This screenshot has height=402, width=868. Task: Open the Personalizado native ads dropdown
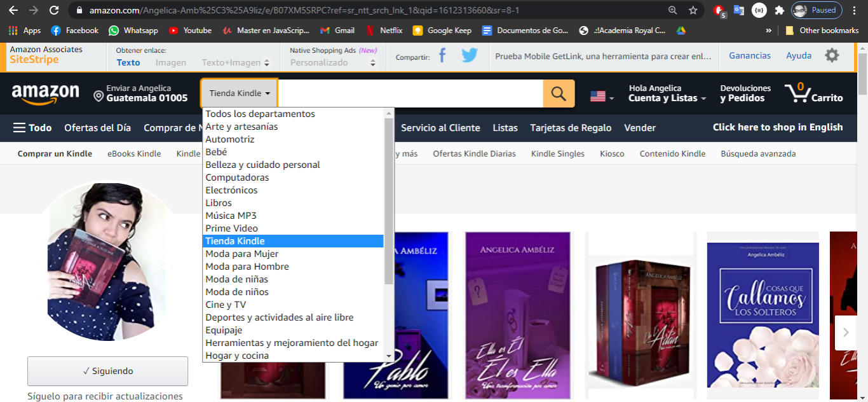[x=334, y=62]
